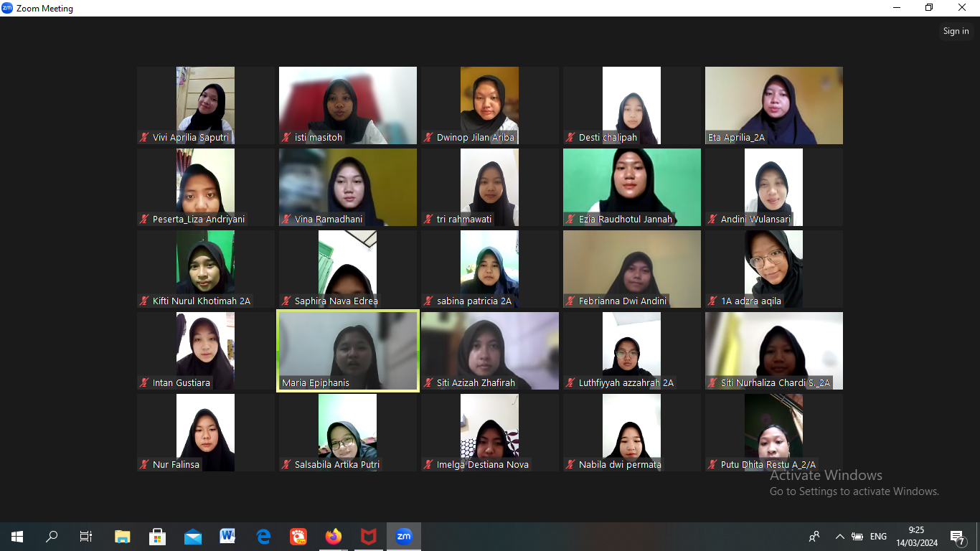
Task: Open McAfee icon in taskbar
Action: (x=369, y=536)
